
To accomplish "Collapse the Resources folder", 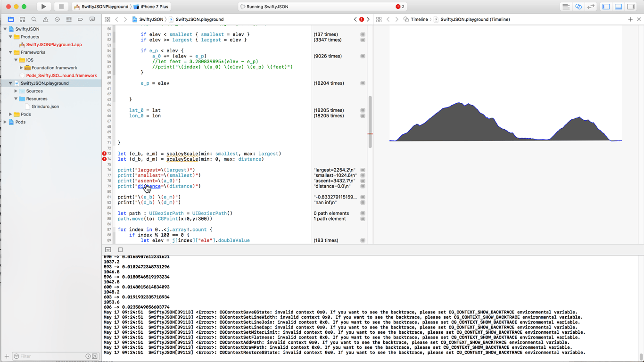I will (x=16, y=99).
